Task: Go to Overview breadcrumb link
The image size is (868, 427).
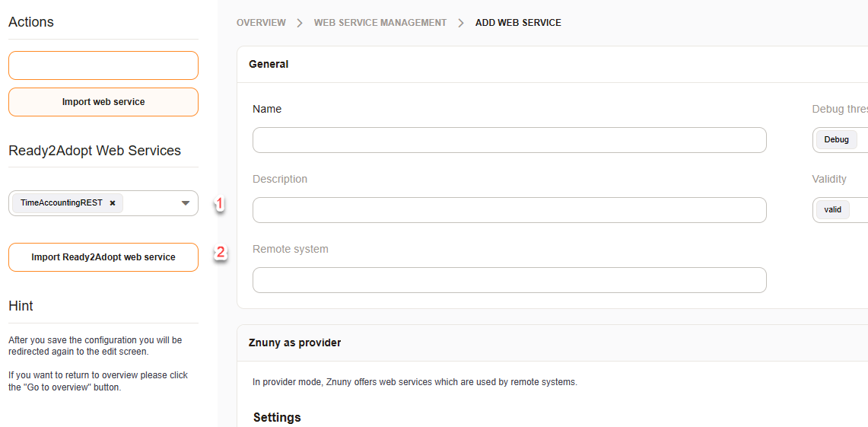Action: (x=261, y=23)
